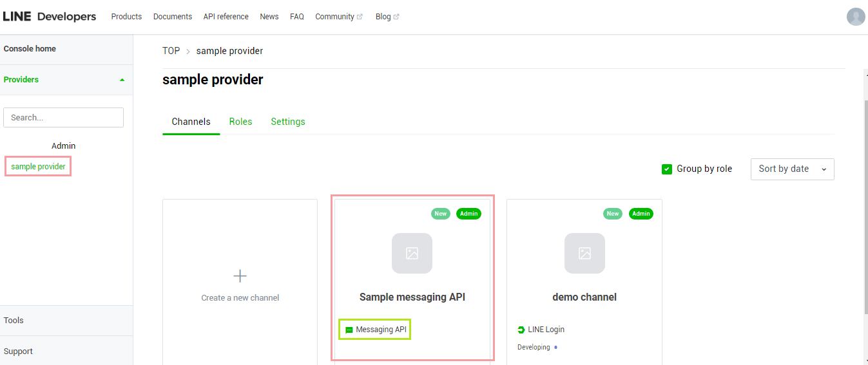This screenshot has height=365, width=868.
Task: Switch to the Settings tab
Action: coord(288,122)
